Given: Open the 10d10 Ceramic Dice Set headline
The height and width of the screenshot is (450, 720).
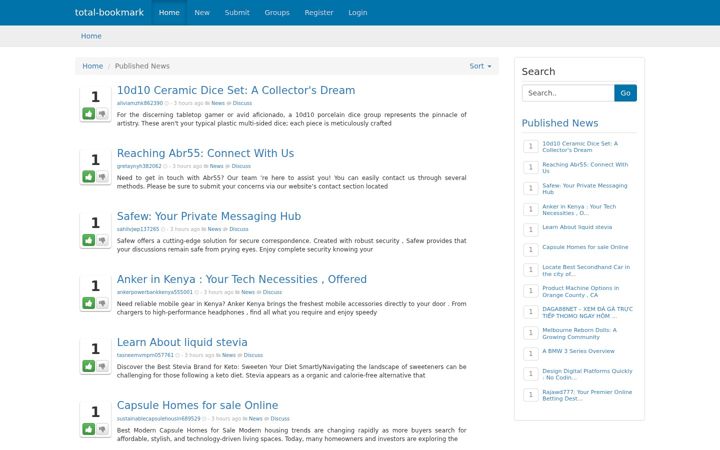Looking at the screenshot, I should 236,90.
